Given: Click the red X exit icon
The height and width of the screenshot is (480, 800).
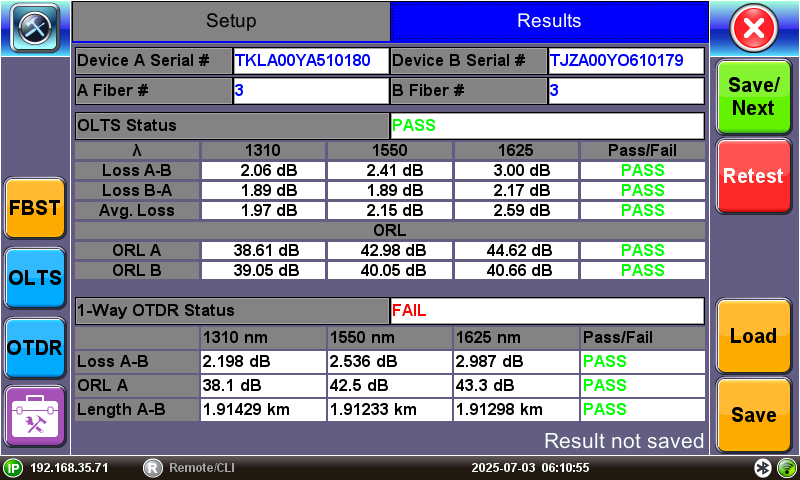Looking at the screenshot, I should [x=753, y=27].
